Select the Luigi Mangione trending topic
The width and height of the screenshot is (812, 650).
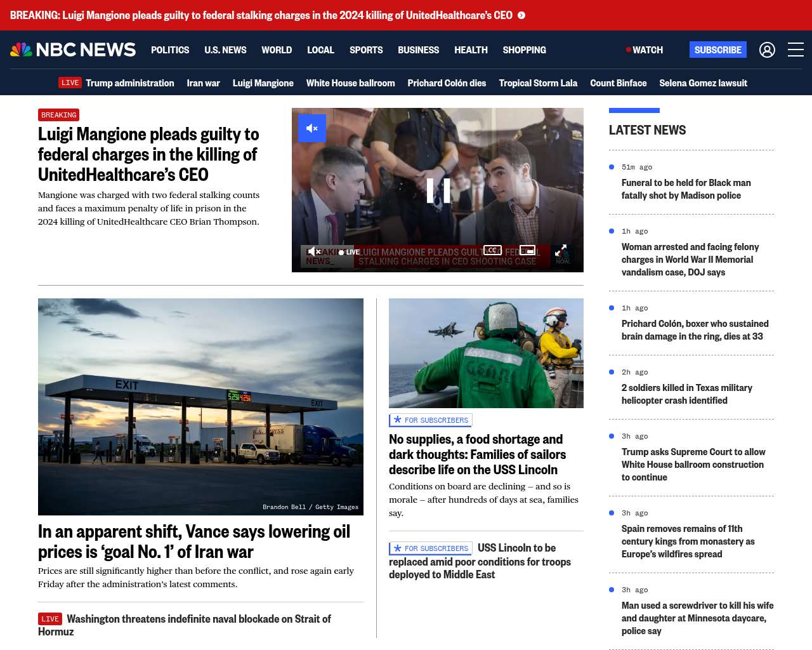(263, 83)
